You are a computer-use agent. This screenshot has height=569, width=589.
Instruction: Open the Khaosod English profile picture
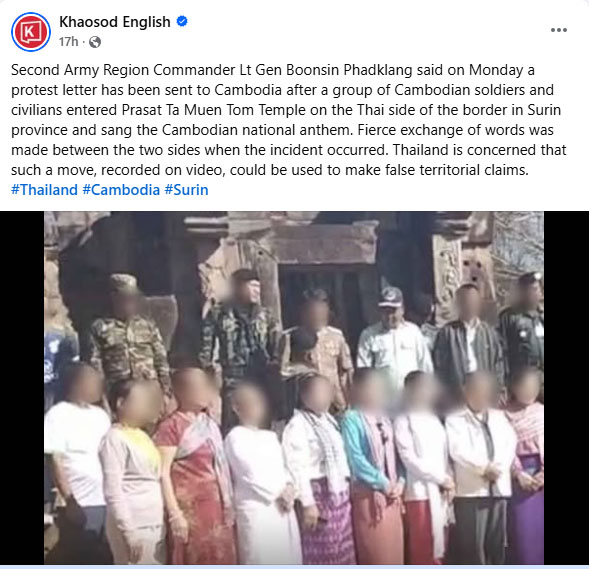(31, 32)
